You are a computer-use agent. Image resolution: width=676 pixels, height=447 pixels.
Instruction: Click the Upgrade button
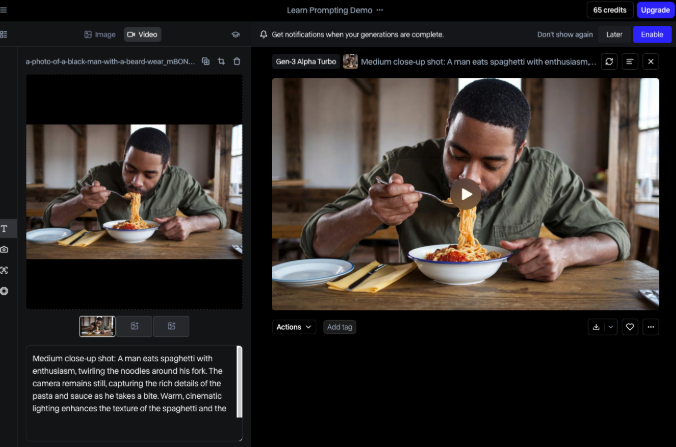(655, 10)
